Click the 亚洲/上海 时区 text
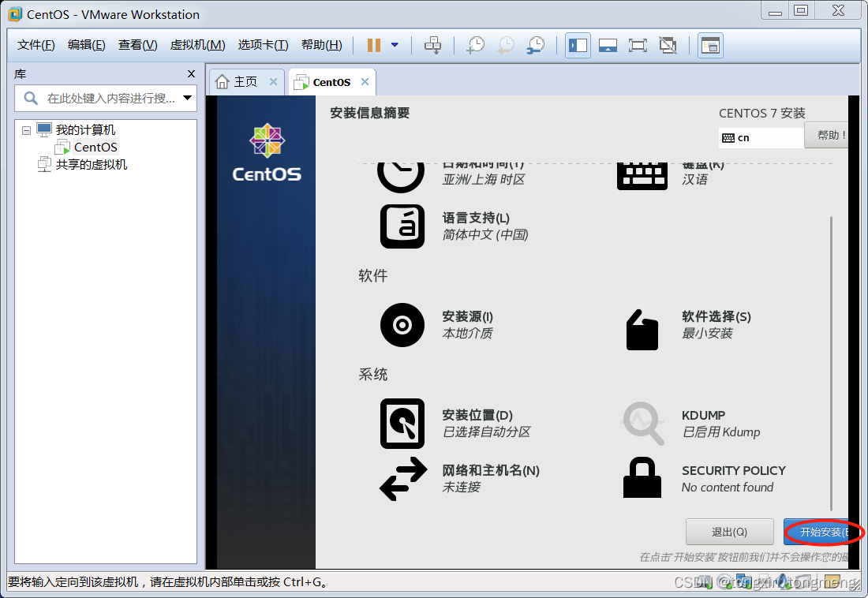The image size is (868, 598). point(484,179)
